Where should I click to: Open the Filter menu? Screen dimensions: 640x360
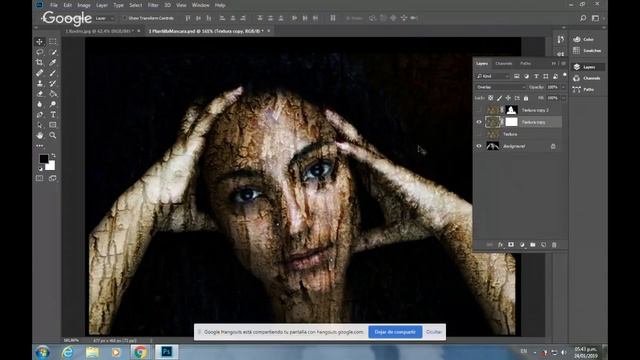point(153,5)
